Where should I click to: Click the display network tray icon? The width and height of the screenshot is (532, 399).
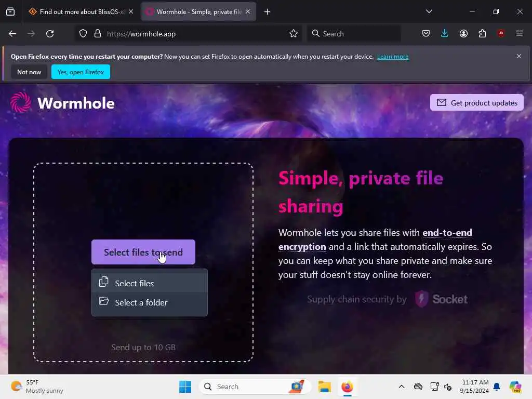point(434,387)
